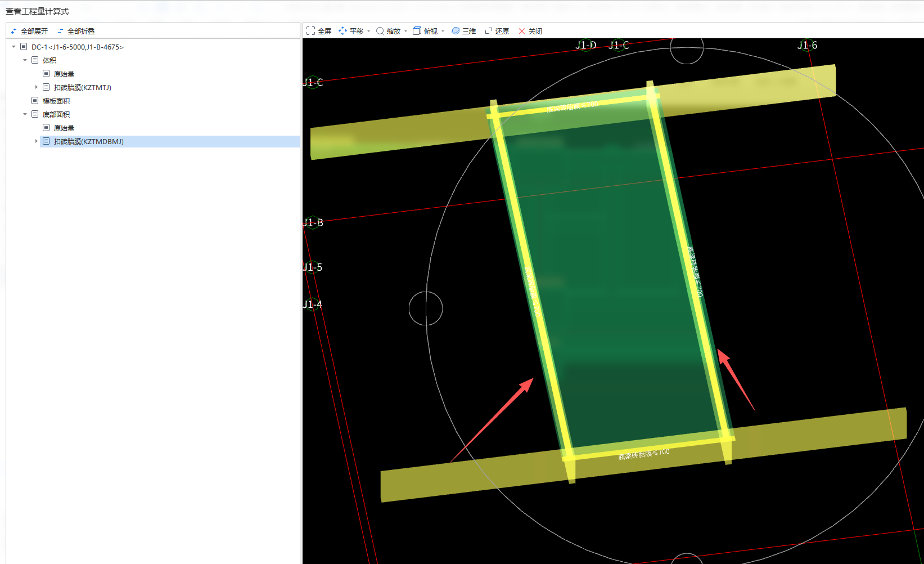Open the 缩放 dropdown arrow
Viewport: 924px width, 564px height.
[x=406, y=32]
